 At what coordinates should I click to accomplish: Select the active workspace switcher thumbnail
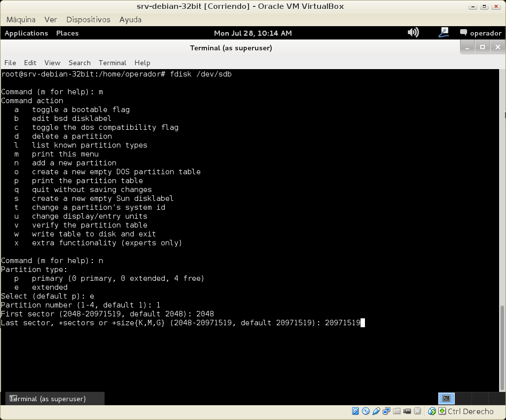tap(446, 398)
